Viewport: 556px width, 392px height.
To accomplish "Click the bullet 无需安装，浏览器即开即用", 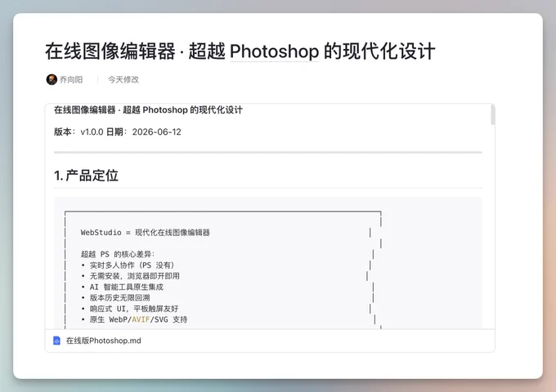I will [x=131, y=276].
